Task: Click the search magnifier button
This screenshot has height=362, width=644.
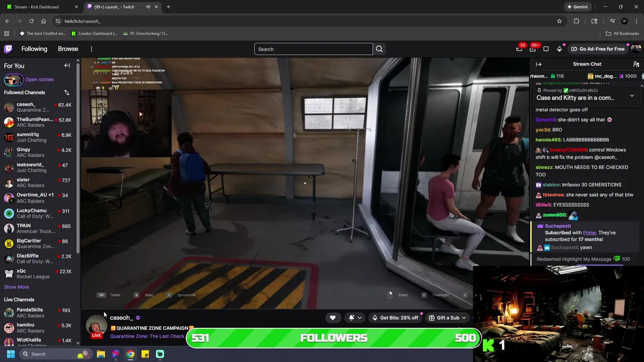Action: [379, 49]
